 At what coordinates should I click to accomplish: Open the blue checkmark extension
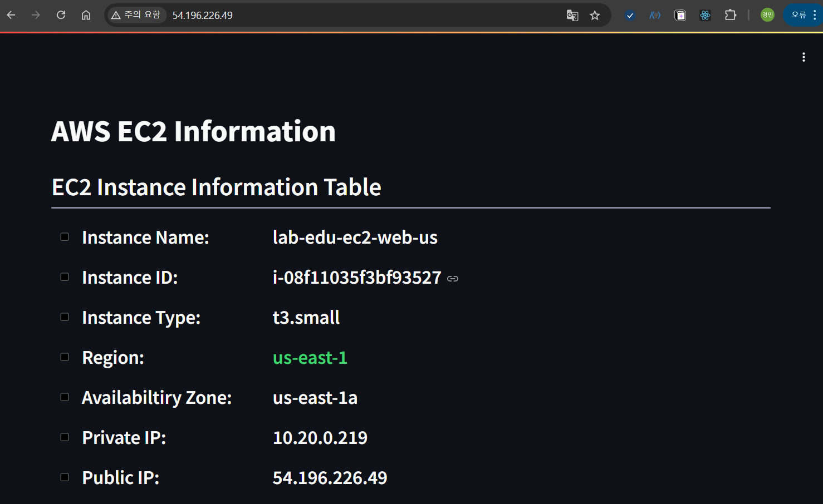pyautogui.click(x=630, y=16)
